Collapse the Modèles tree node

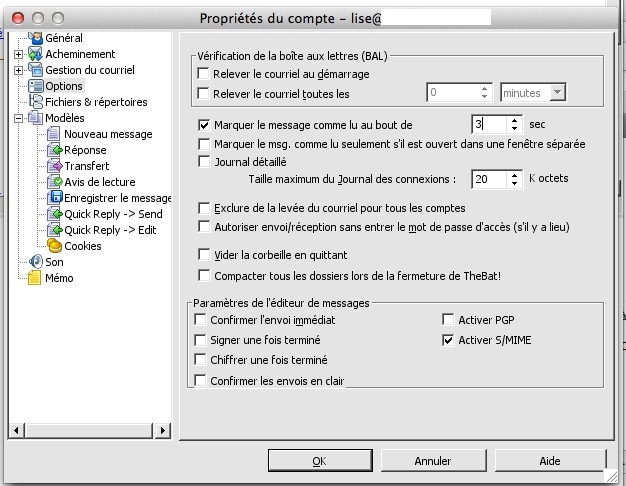pyautogui.click(x=18, y=118)
